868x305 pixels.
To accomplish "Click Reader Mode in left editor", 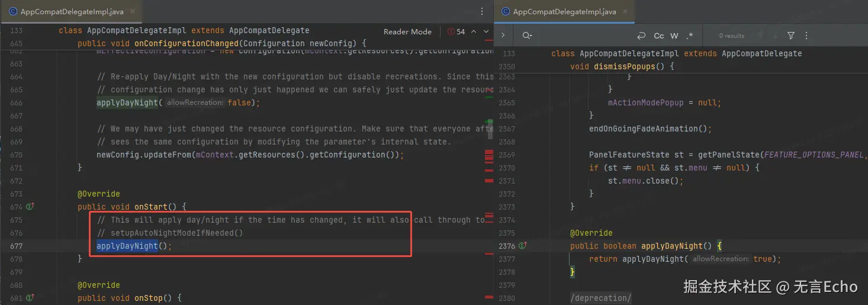I will point(407,31).
